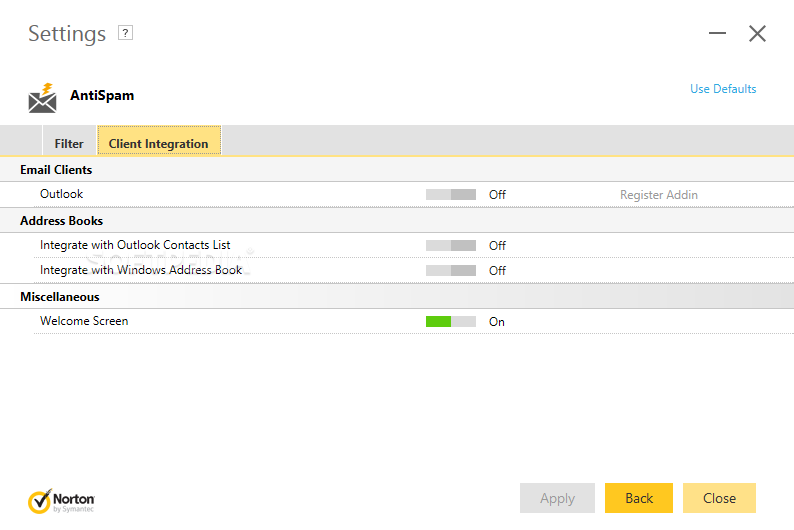This screenshot has height=530, width=794.
Task: Open the help question mark icon
Action: tap(125, 33)
